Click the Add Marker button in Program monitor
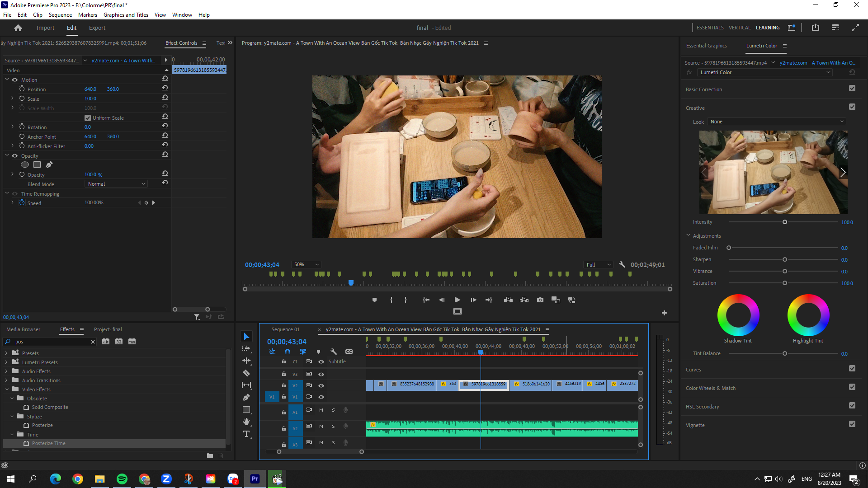868x488 pixels. pos(374,300)
